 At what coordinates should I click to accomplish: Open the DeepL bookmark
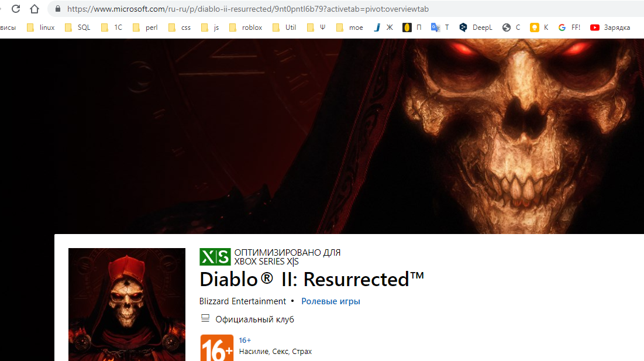pos(476,27)
